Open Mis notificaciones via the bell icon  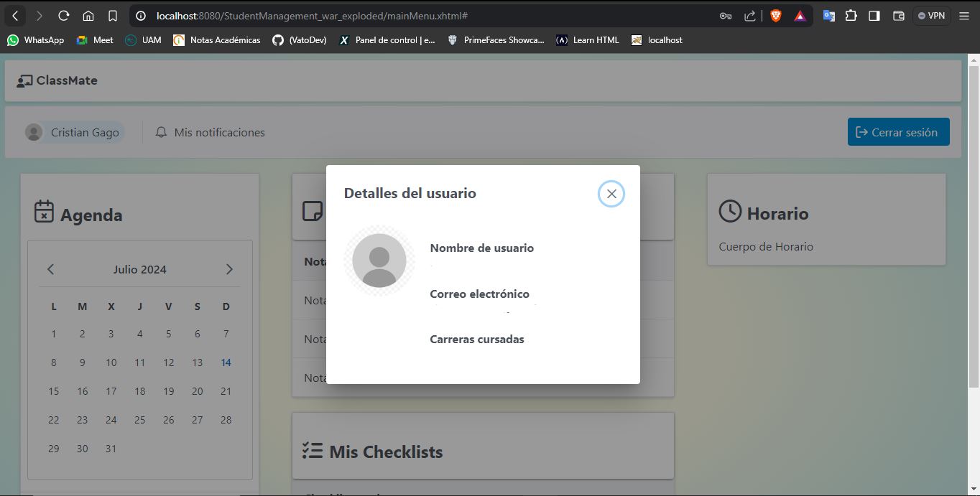(160, 131)
